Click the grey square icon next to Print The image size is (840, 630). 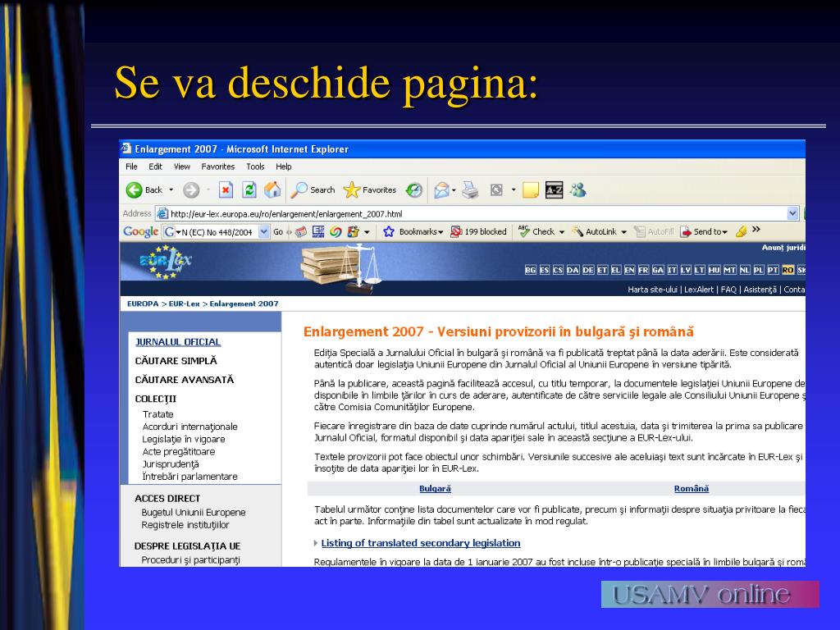click(496, 189)
